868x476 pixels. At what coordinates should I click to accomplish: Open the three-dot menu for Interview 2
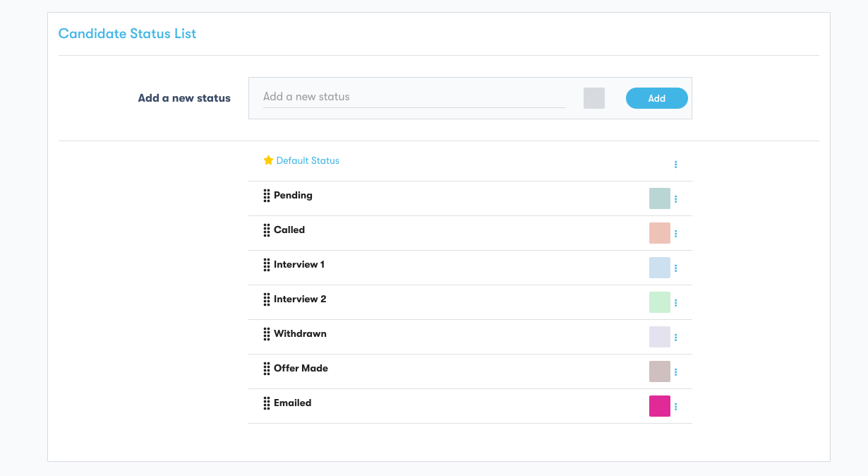675,303
